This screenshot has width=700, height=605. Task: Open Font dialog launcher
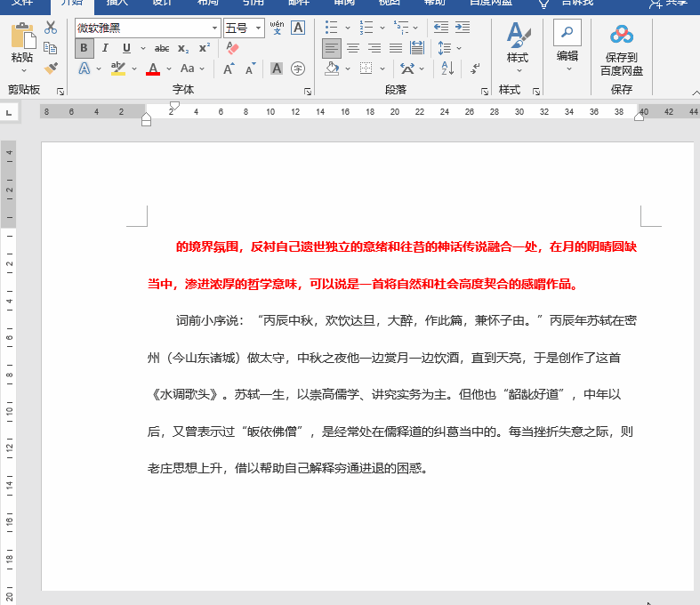tap(308, 92)
